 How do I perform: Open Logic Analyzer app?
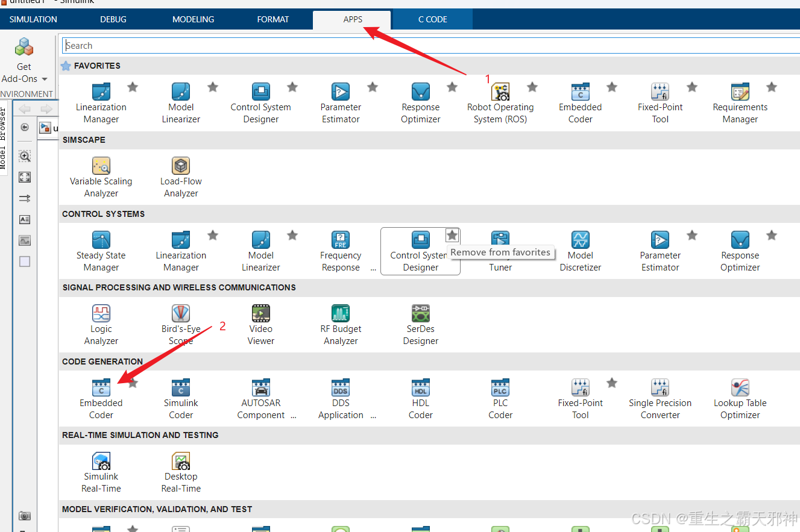pos(101,325)
